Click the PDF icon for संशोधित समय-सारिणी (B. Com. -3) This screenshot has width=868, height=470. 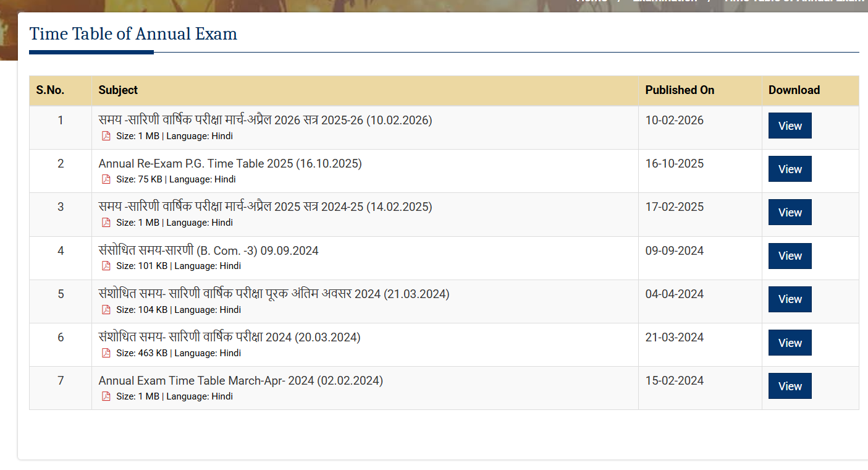pyautogui.click(x=106, y=265)
